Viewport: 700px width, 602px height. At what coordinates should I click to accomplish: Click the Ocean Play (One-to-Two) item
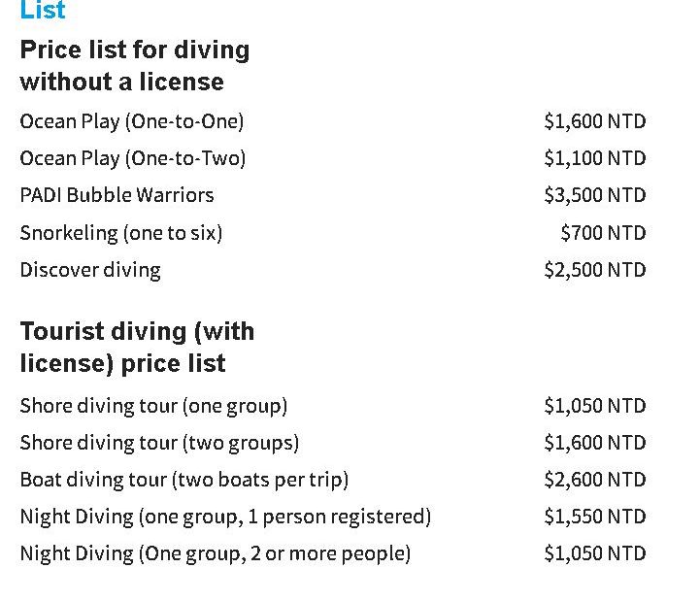click(132, 158)
